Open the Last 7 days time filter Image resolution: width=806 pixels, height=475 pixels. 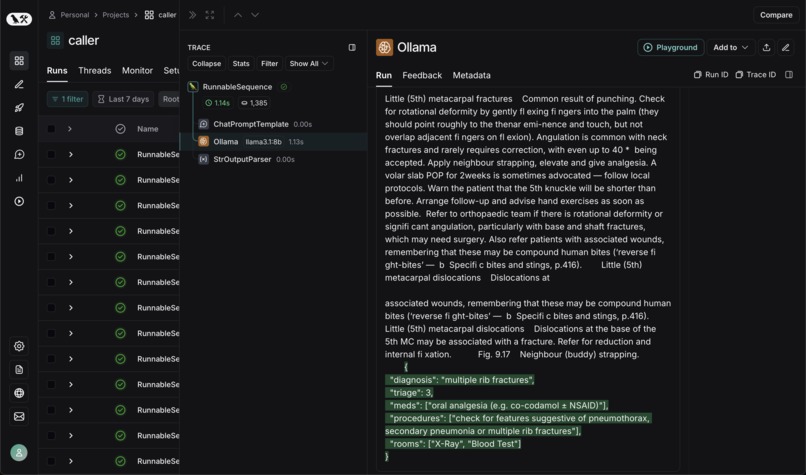(123, 99)
